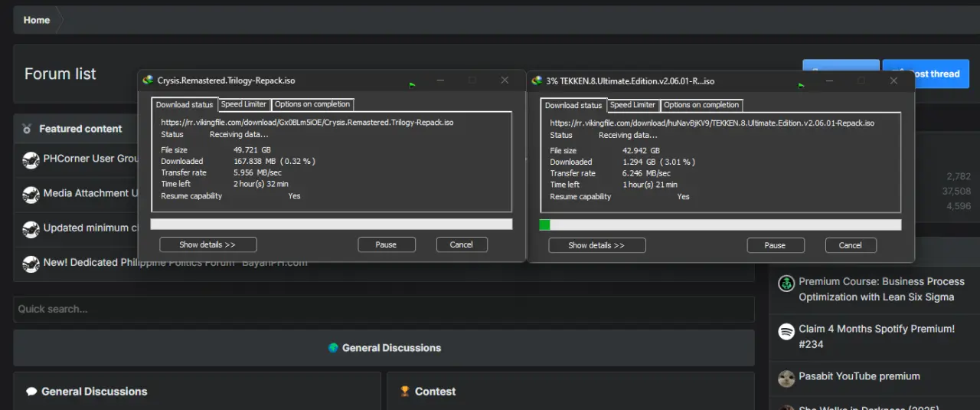Open the Speed Limiter tab in Crysis download window
The height and width of the screenshot is (410, 980).
point(244,104)
